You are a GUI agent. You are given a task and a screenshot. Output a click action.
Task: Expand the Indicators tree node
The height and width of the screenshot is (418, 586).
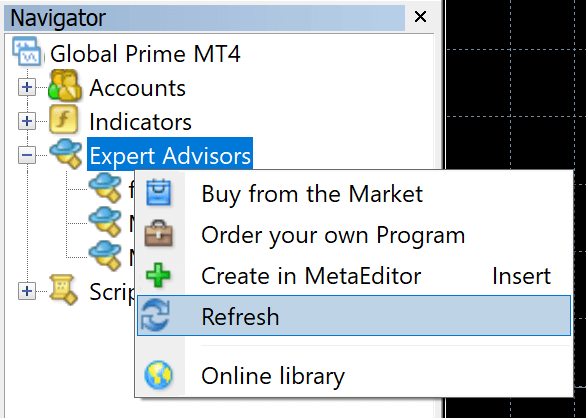27,121
